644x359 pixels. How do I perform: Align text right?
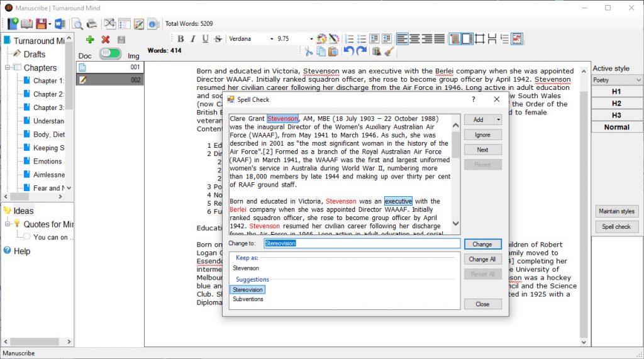pos(427,38)
